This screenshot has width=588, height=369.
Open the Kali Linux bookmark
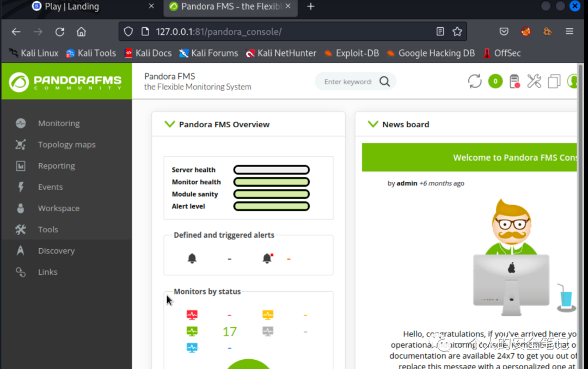34,53
